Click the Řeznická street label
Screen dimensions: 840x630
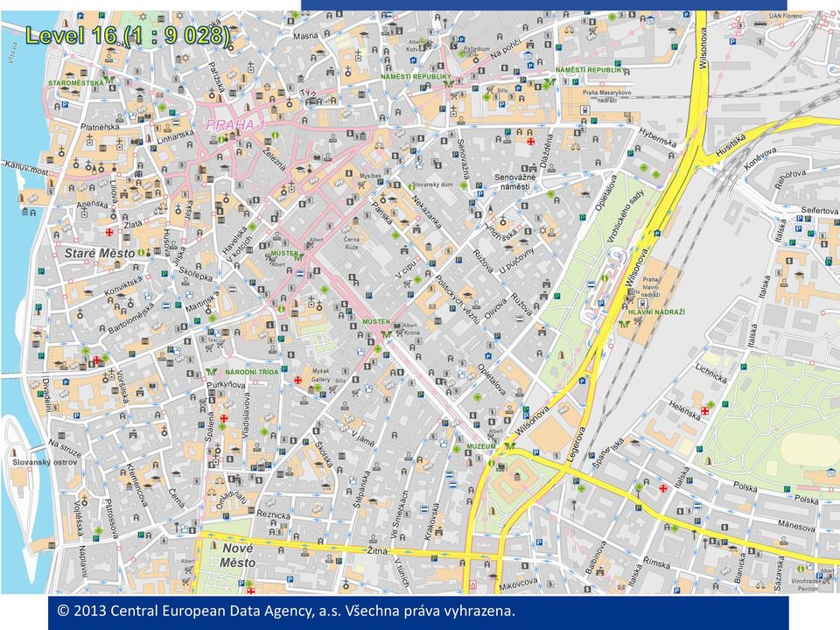(273, 514)
